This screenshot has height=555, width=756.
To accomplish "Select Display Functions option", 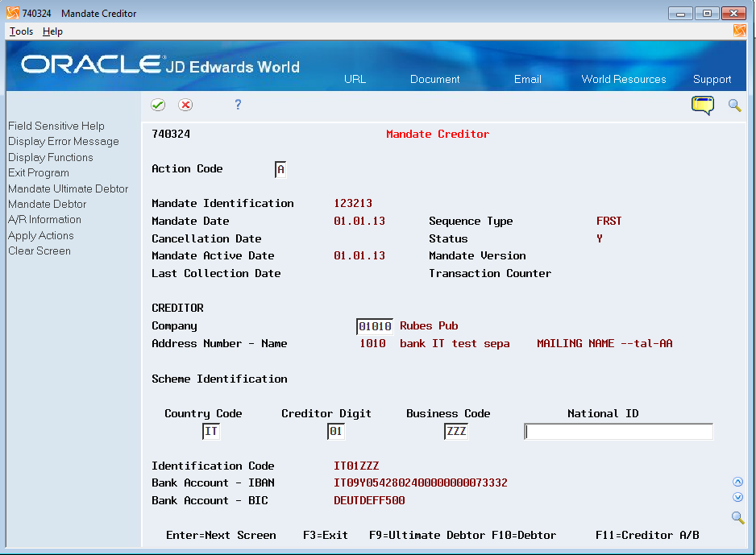I will tap(51, 157).
